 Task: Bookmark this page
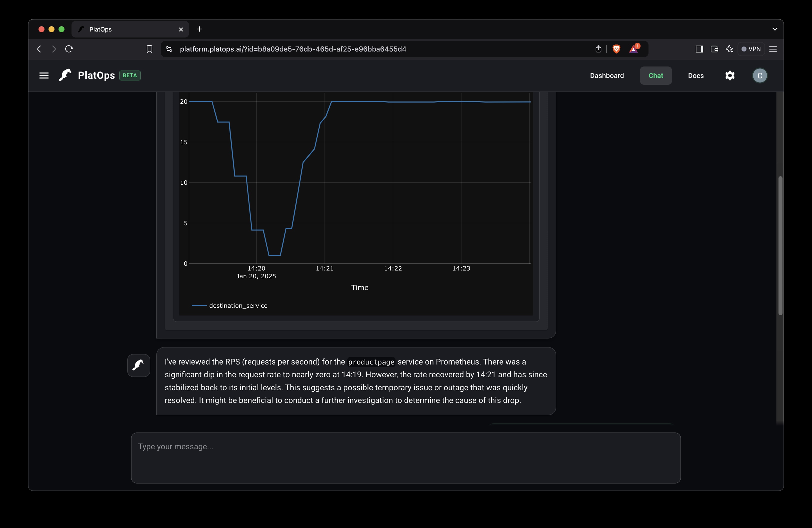click(x=149, y=49)
